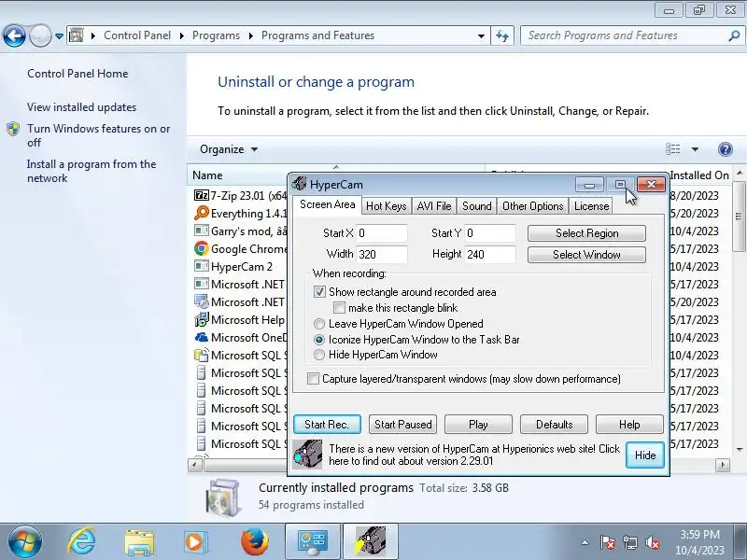This screenshot has height=560, width=747.
Task: Click the change view icon in toolbar
Action: tap(672, 149)
